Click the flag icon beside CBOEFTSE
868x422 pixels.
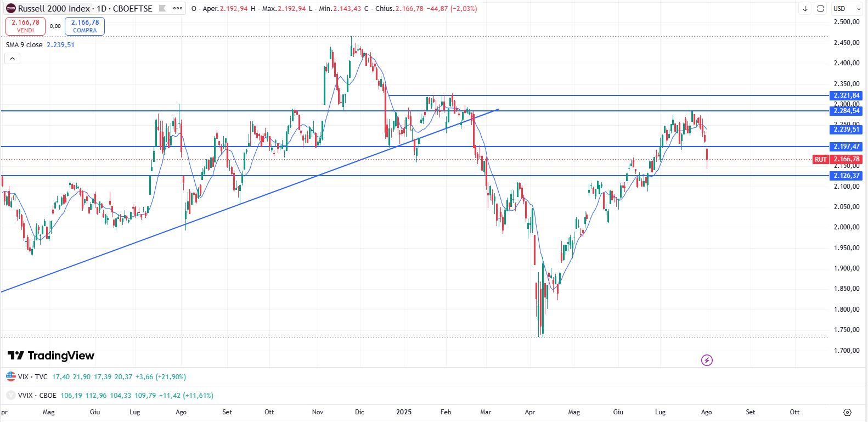pyautogui.click(x=162, y=9)
